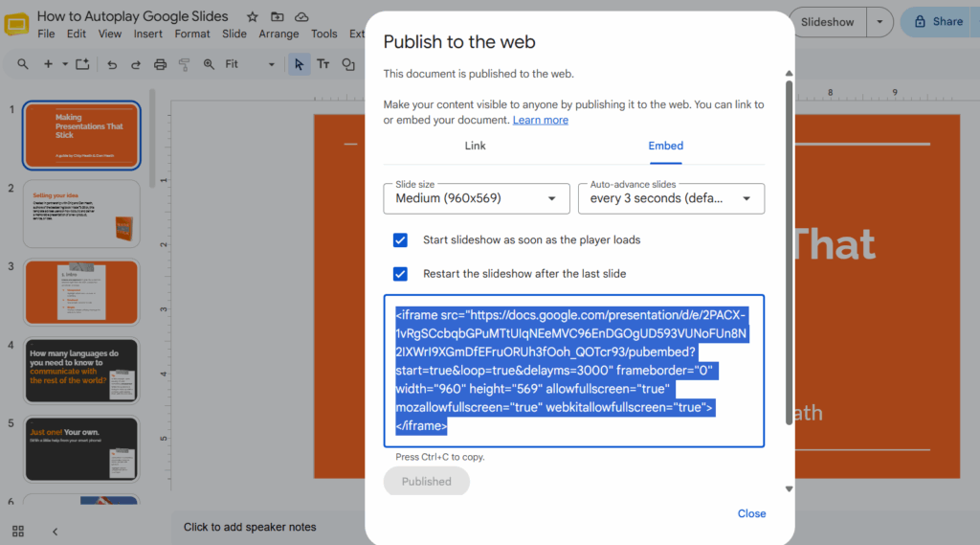Print the presentation
This screenshot has height=545, width=980.
(x=160, y=64)
